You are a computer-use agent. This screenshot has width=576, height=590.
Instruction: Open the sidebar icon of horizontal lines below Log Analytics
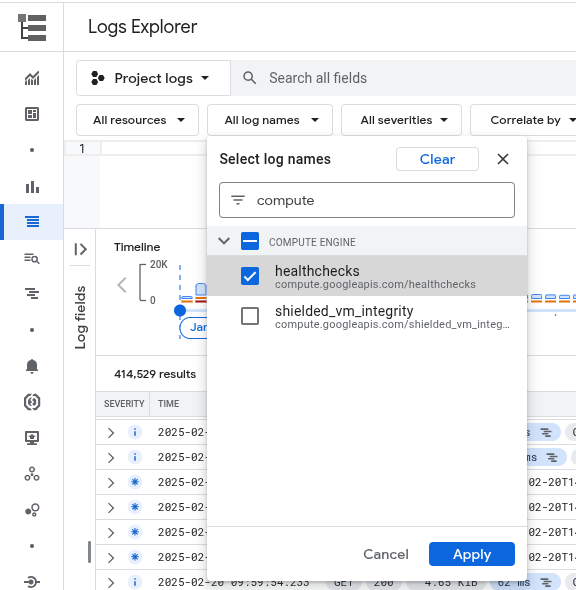pos(32,293)
